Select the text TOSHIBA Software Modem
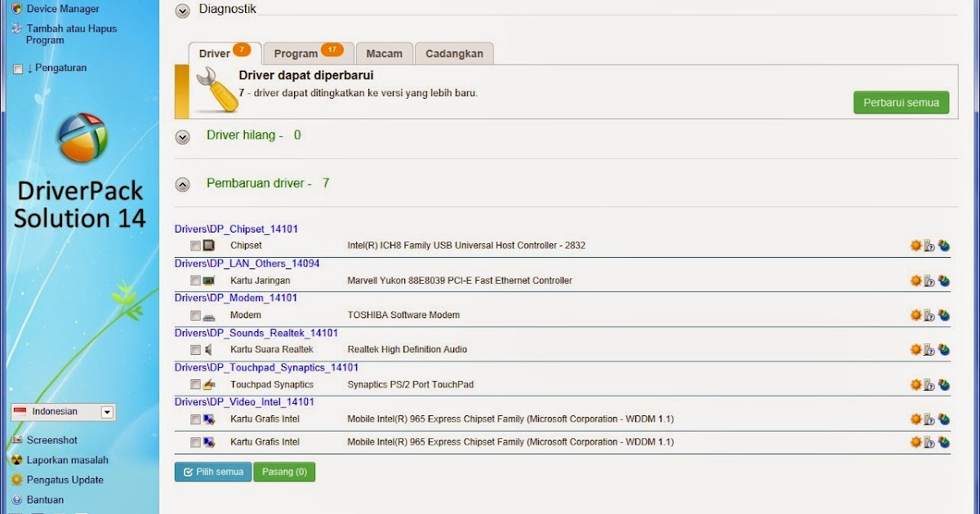This screenshot has width=980, height=514. pyautogui.click(x=403, y=316)
